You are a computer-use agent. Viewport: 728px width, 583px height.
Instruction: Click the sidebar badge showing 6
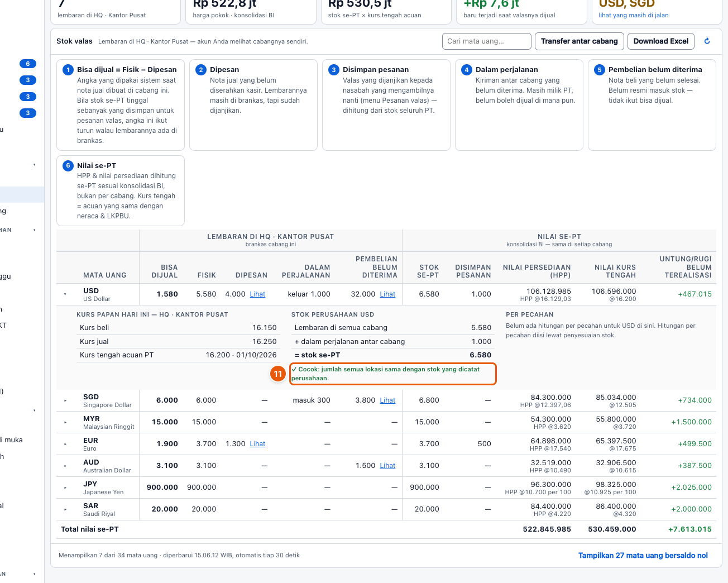[x=28, y=64]
